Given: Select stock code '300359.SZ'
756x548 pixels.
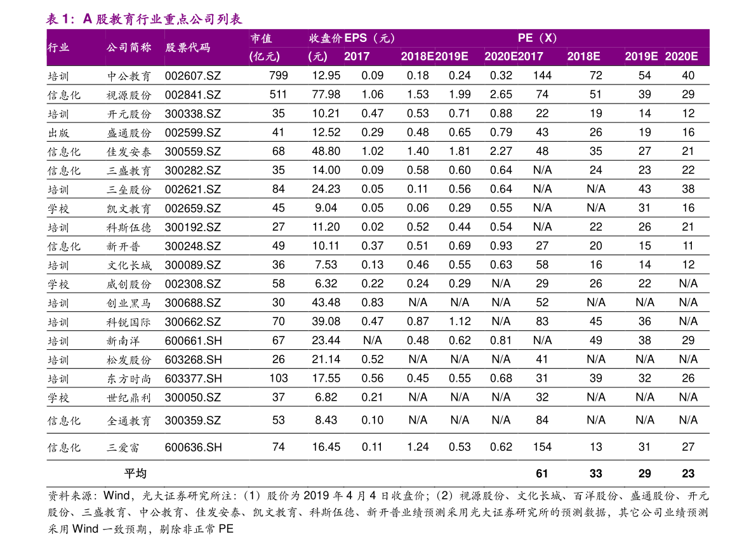Looking at the screenshot, I should [x=193, y=420].
